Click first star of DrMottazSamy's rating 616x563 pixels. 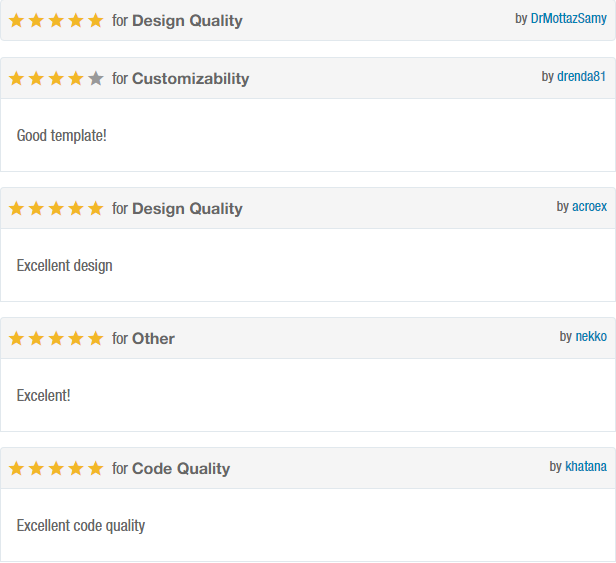pyautogui.click(x=16, y=20)
